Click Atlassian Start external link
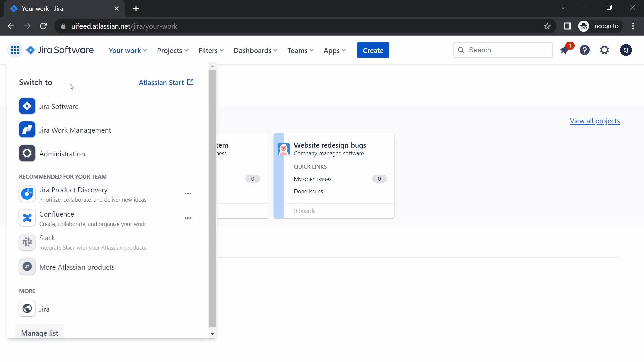The image size is (644, 362). [x=166, y=83]
